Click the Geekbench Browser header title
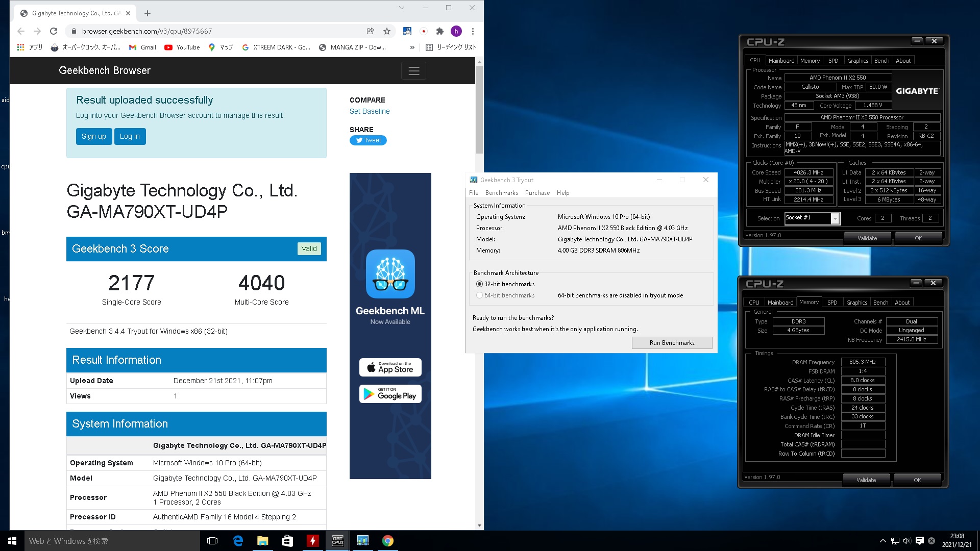 click(105, 70)
